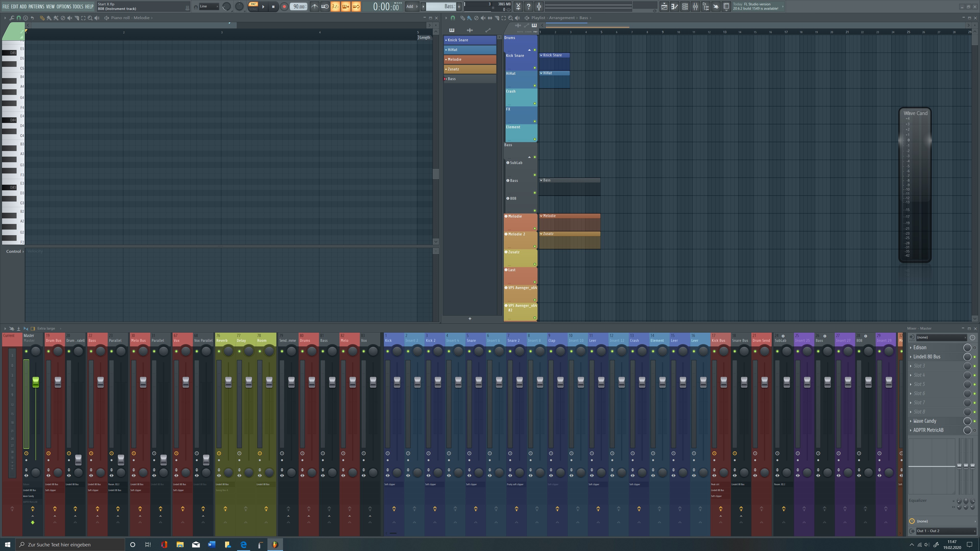Toggle Lindell 80 Bus effect slot on/off
980x551 pixels.
(x=974, y=357)
